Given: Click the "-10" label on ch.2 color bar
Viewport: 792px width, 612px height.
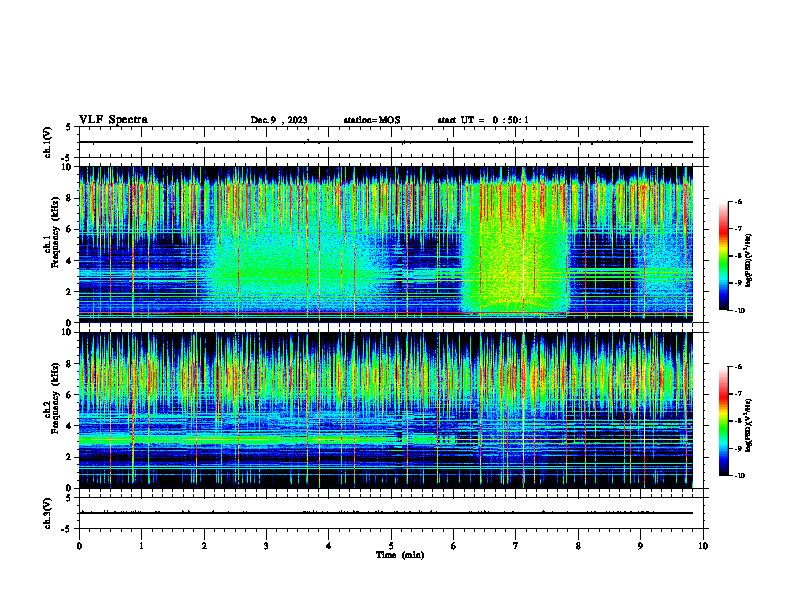Looking at the screenshot, I should click(740, 476).
